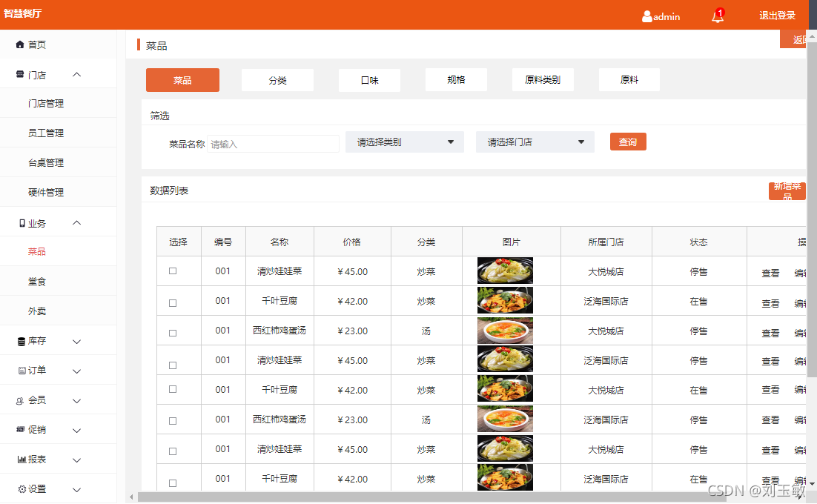Click the admin user avatar icon
The width and height of the screenshot is (817, 504).
click(646, 16)
